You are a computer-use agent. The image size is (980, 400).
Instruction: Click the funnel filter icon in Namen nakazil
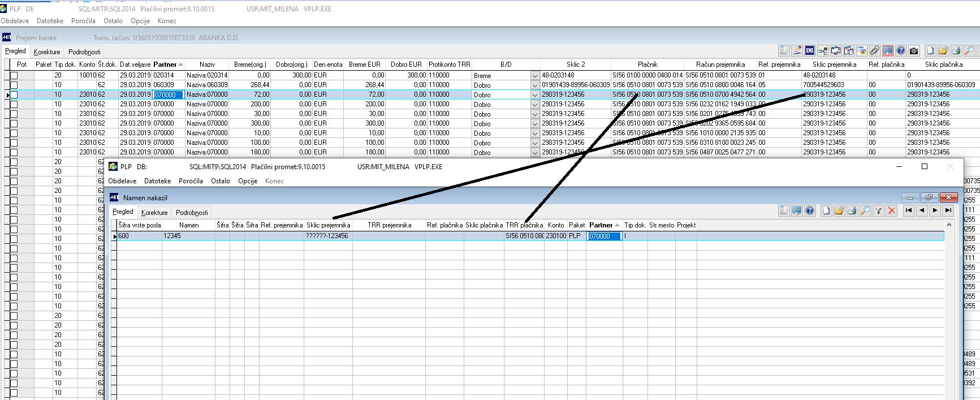click(x=878, y=210)
